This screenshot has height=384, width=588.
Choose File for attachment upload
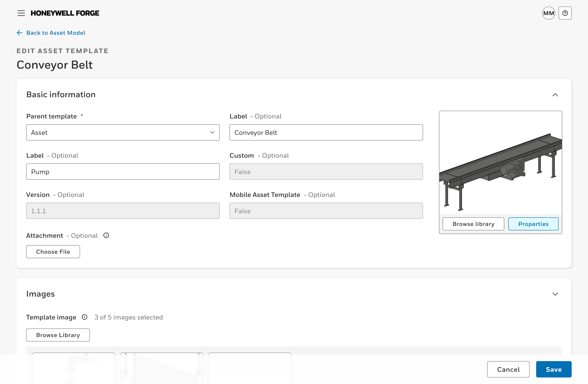[x=53, y=252]
